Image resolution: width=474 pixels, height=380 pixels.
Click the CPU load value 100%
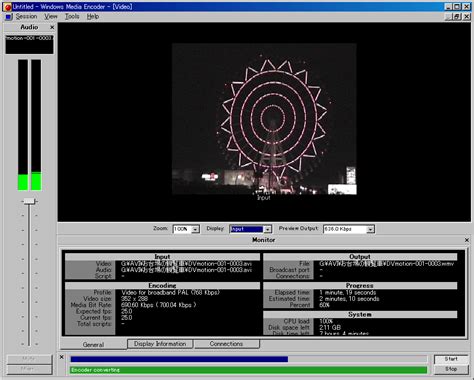pos(326,321)
